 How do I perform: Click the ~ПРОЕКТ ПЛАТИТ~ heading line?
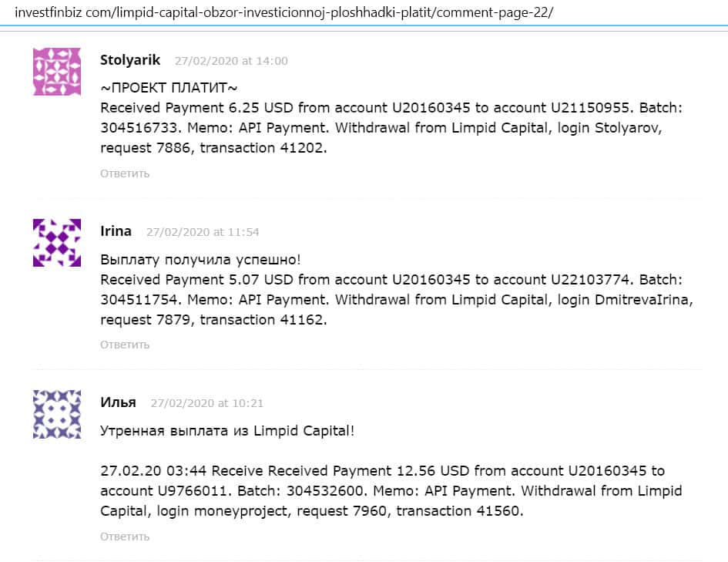tap(169, 88)
